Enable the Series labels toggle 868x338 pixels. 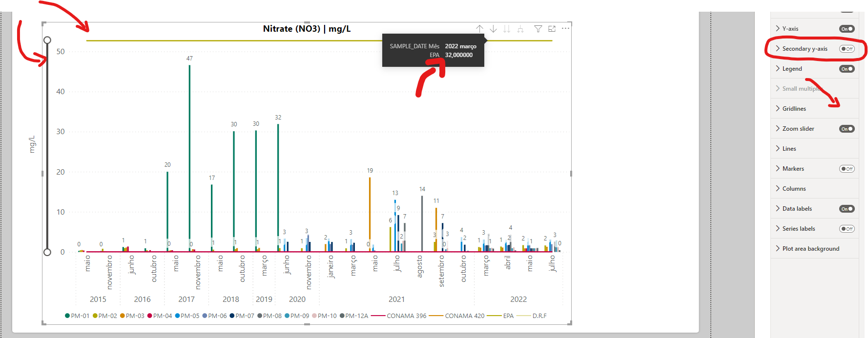click(847, 229)
